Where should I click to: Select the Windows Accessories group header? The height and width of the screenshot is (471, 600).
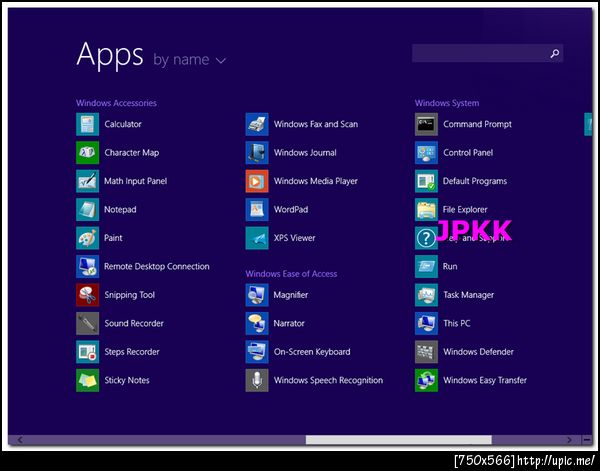coord(116,103)
